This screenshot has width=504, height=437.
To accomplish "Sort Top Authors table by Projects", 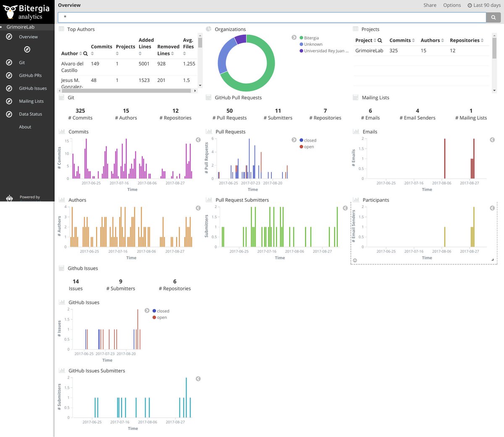I will [x=117, y=54].
